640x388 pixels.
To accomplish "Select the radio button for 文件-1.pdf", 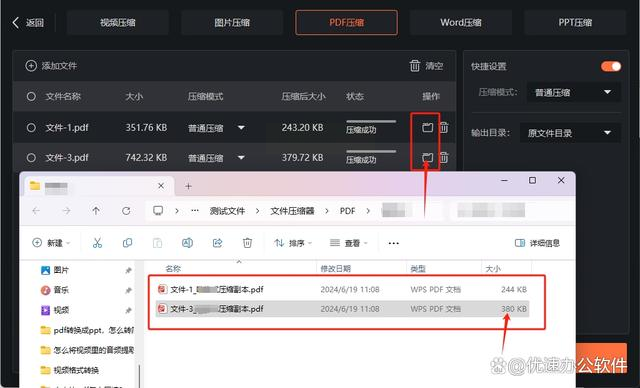I will click(x=31, y=128).
